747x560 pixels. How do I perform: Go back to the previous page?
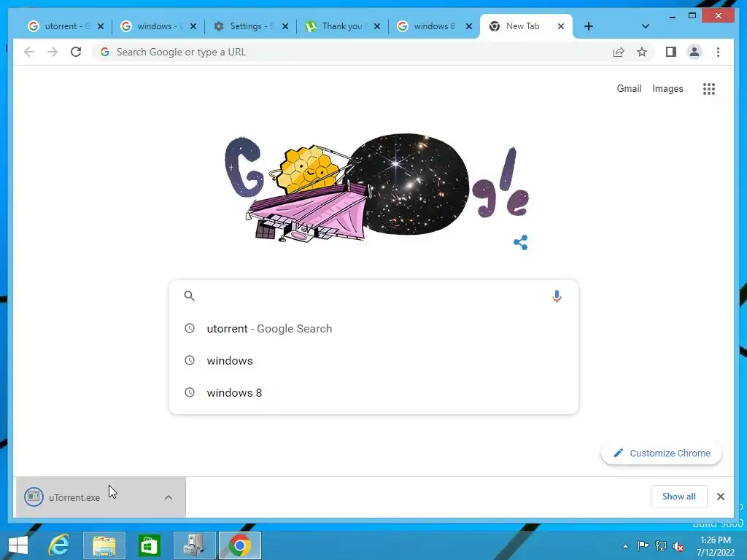pyautogui.click(x=29, y=52)
